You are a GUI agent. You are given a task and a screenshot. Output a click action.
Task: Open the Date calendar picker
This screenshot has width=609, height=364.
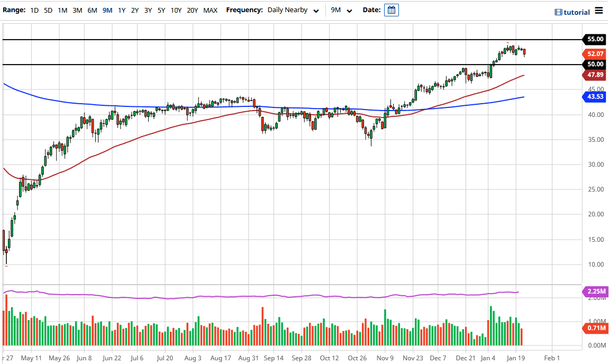[x=391, y=10]
